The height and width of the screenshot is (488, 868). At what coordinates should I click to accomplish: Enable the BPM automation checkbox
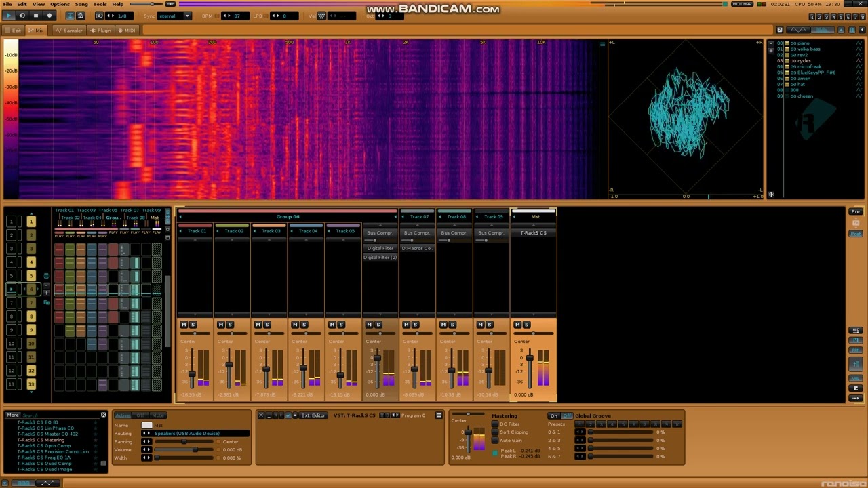[x=218, y=16]
